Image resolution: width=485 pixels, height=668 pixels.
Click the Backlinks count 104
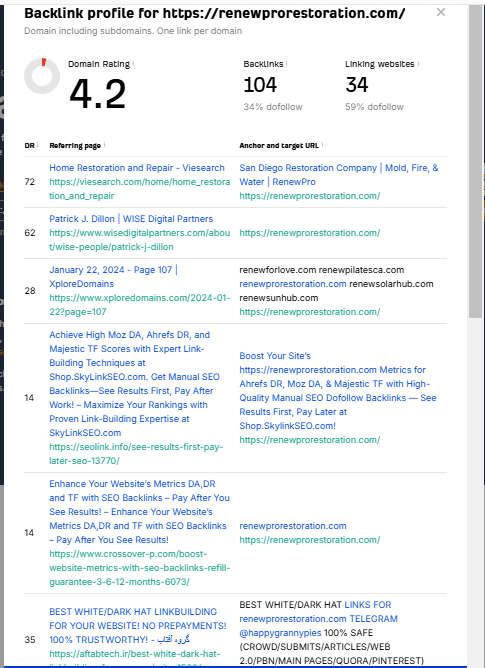coord(260,84)
